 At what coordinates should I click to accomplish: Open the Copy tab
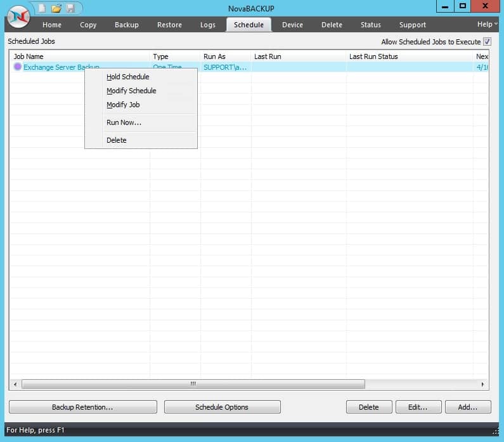point(88,25)
